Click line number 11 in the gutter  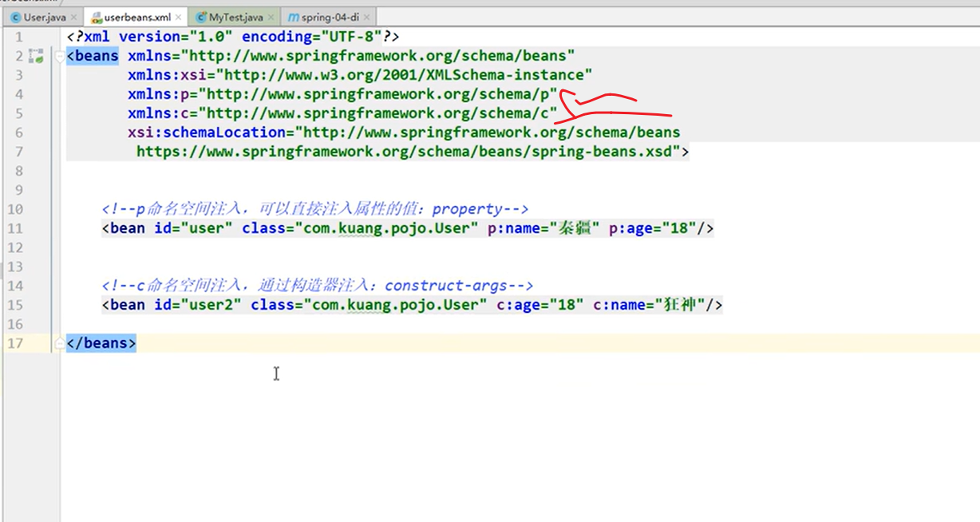pos(16,228)
